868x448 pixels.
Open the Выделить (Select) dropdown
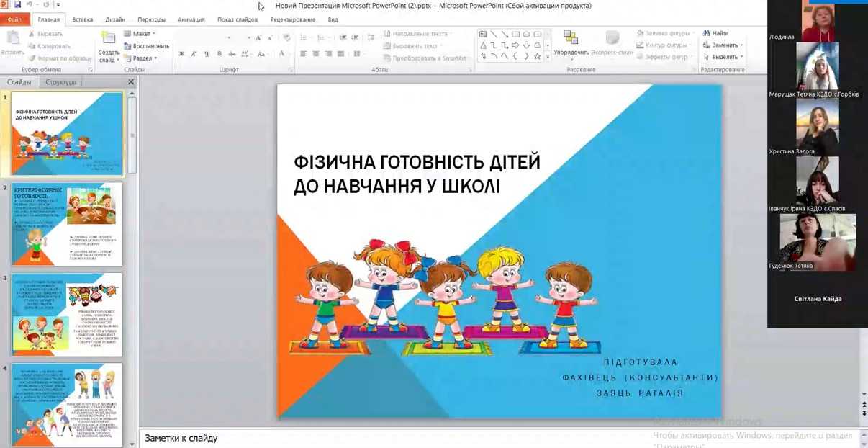click(x=724, y=57)
